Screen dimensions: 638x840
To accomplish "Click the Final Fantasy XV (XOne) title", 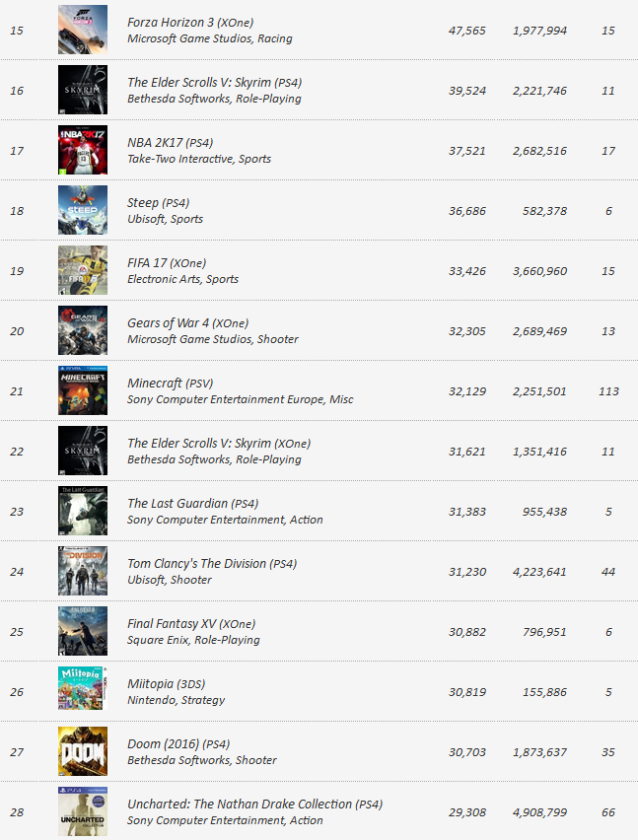I will point(191,624).
